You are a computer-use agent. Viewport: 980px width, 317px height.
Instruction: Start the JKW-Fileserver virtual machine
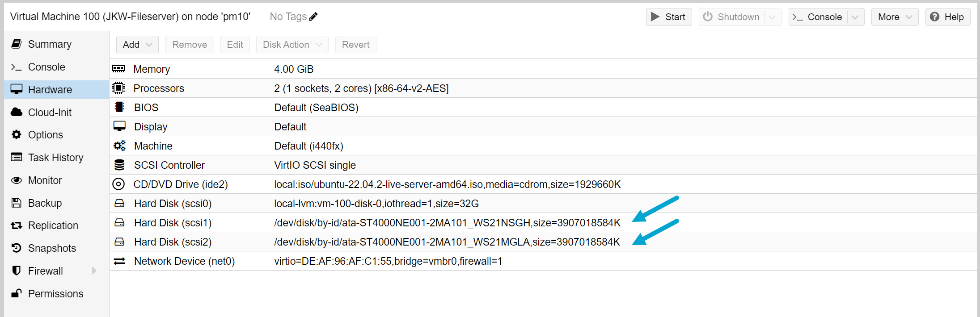pyautogui.click(x=668, y=17)
